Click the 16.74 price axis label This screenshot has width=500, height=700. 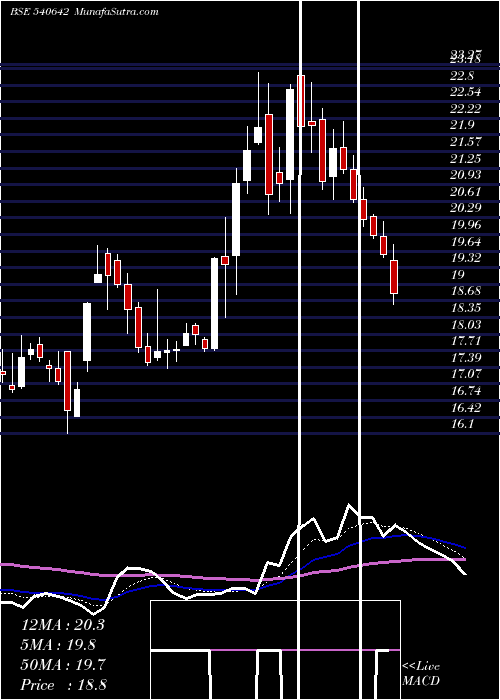coord(466,391)
